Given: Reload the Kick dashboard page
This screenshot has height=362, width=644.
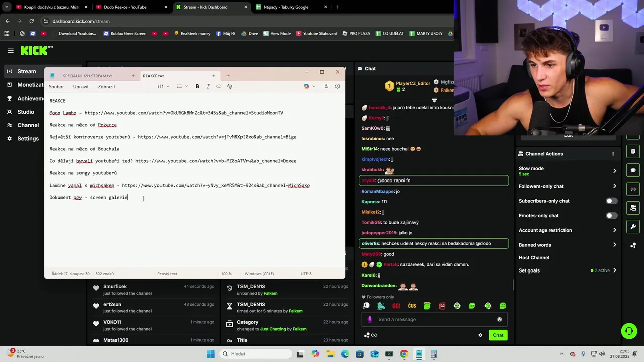Looking at the screenshot, I should [x=31, y=21].
